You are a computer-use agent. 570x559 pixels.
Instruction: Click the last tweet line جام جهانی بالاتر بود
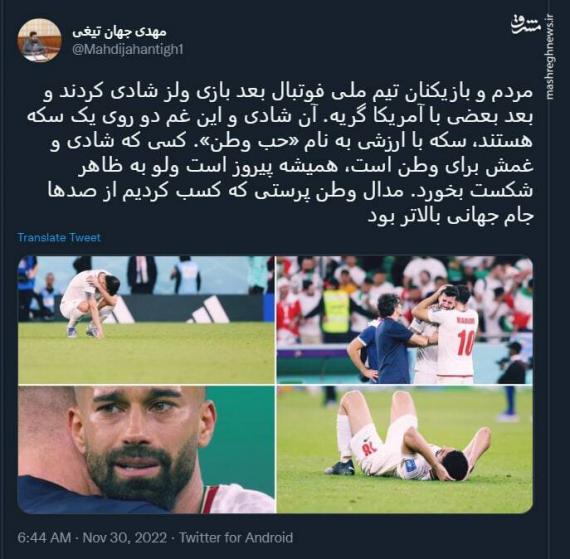(451, 216)
